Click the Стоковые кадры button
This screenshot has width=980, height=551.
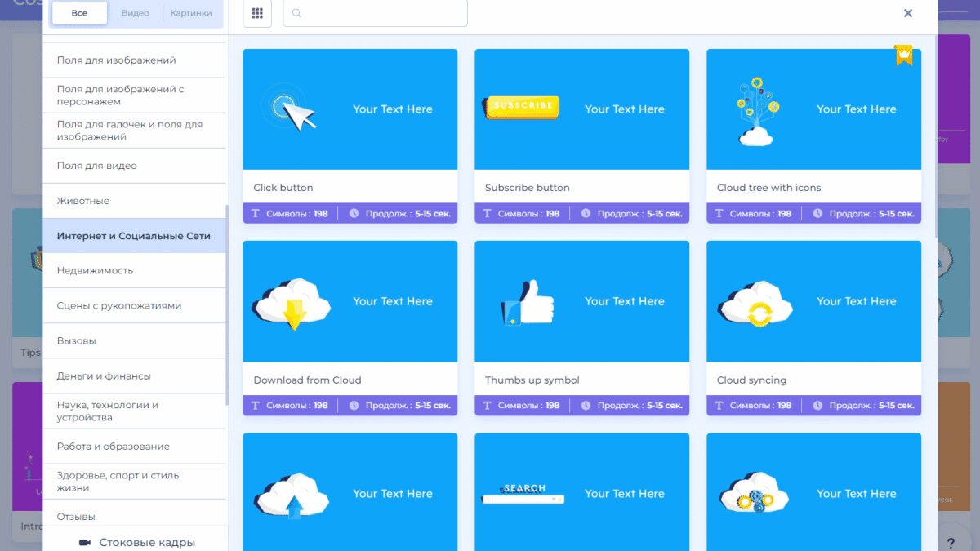[147, 542]
